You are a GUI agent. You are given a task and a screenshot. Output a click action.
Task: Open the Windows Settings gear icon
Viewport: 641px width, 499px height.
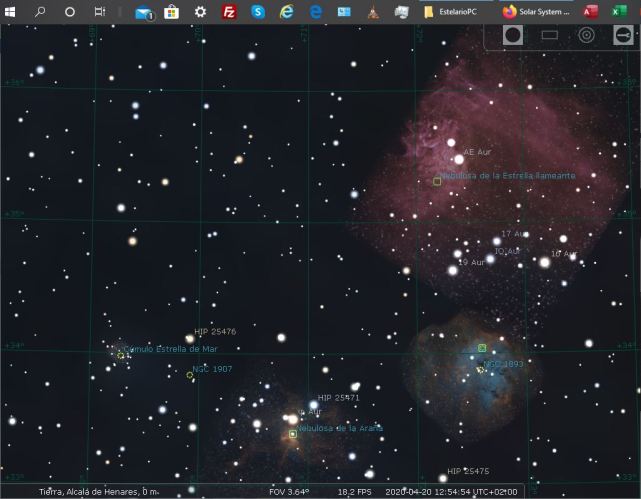200,12
